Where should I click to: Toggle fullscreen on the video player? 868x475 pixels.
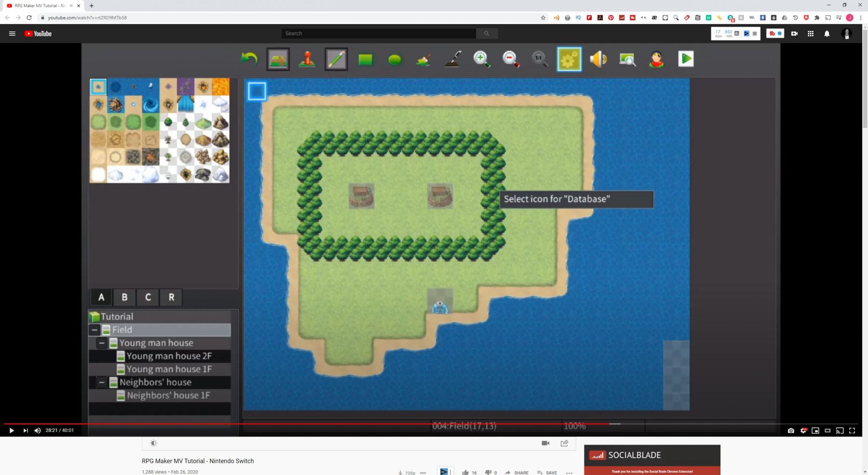[x=852, y=431]
